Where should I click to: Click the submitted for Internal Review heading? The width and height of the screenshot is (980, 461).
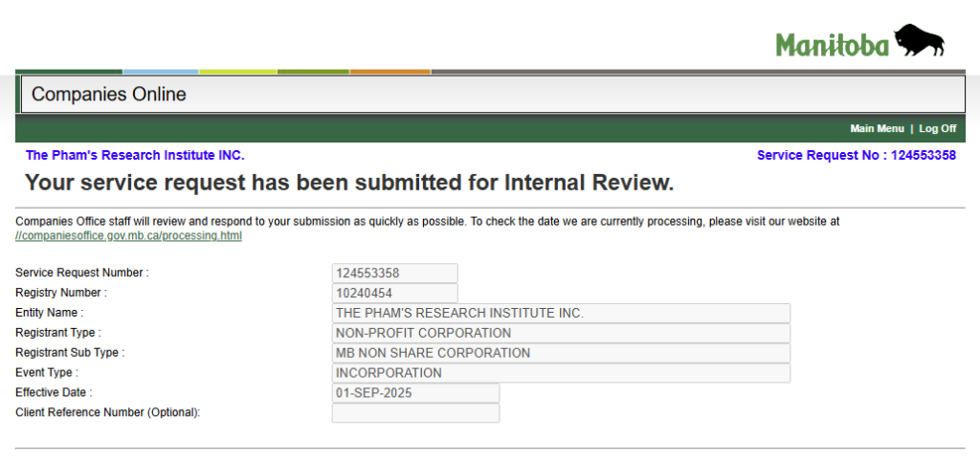tap(349, 183)
